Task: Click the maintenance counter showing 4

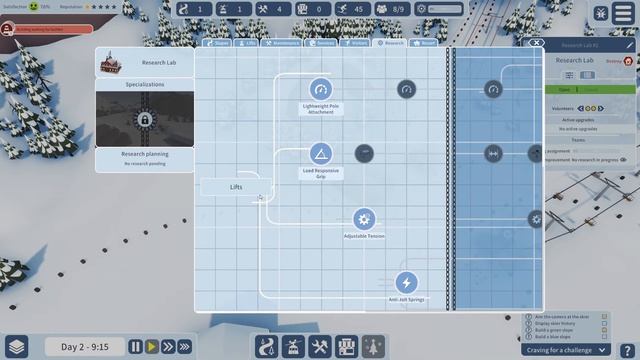Action: pos(273,9)
